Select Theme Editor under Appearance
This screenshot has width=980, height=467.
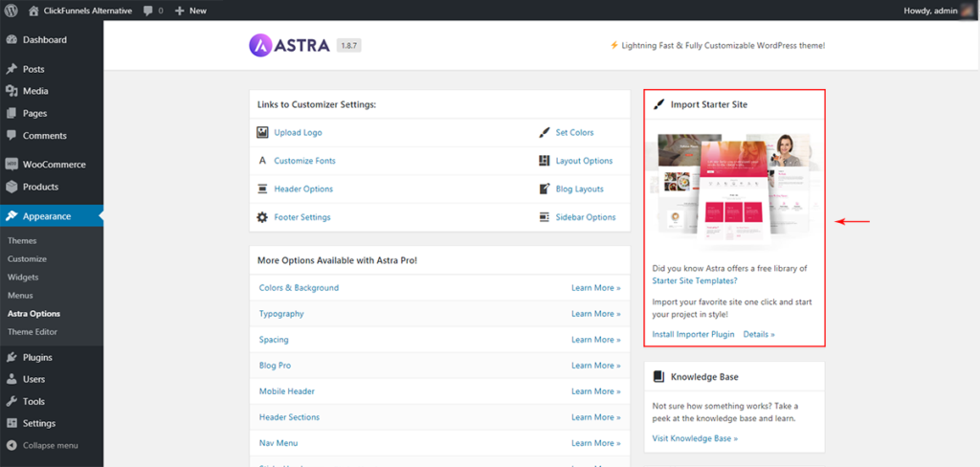[33, 332]
